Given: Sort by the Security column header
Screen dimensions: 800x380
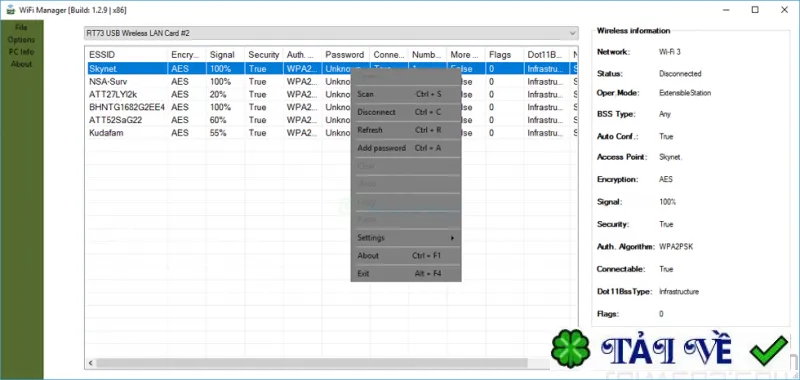Looking at the screenshot, I should click(264, 55).
